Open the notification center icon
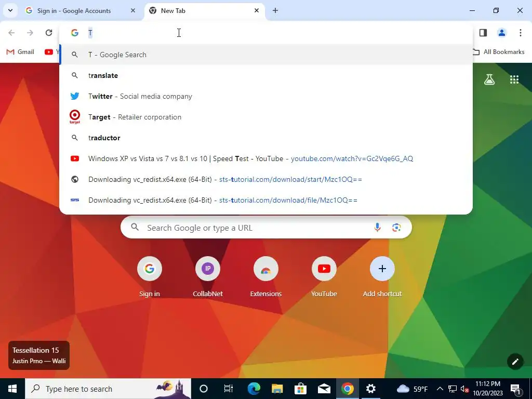The image size is (532, 399). (516, 389)
